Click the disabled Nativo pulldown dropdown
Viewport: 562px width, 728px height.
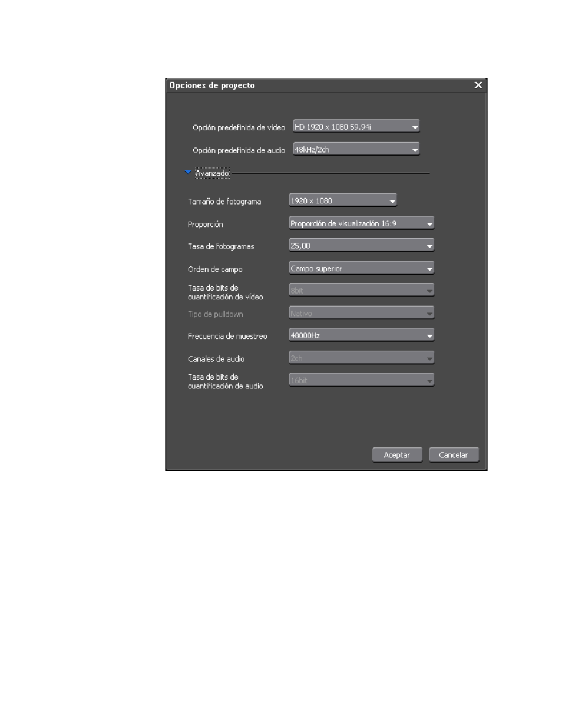(x=361, y=313)
